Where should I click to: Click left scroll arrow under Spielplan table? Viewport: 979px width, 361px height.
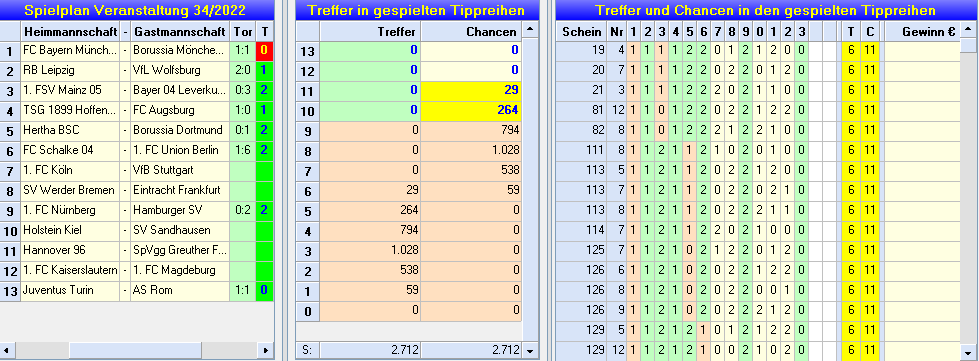pos(7,350)
